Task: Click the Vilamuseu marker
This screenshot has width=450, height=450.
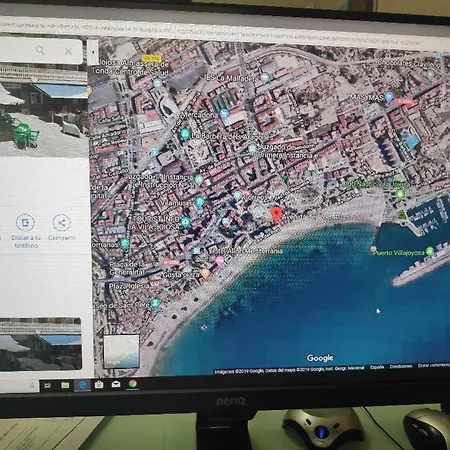Action: [199, 202]
